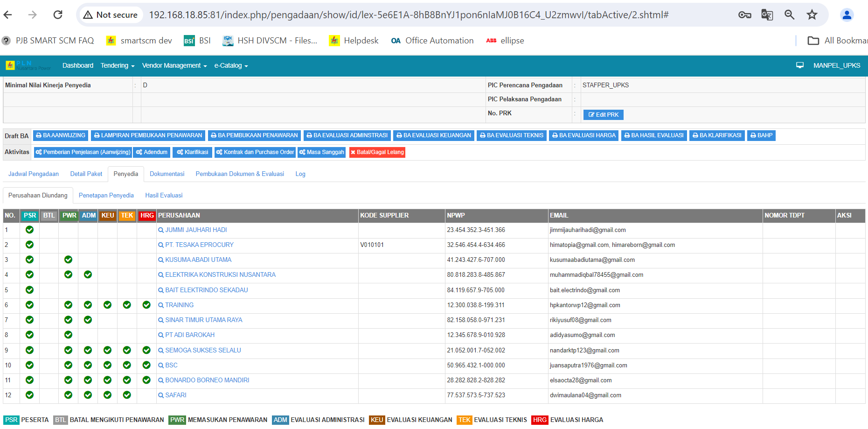The height and width of the screenshot is (429, 868).
Task: Click HRG checkmark for BONARDO BORNEO MANDIRI
Action: click(x=146, y=380)
